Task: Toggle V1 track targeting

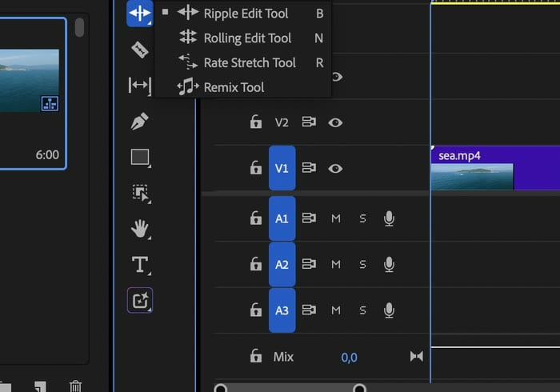Action: pyautogui.click(x=282, y=168)
